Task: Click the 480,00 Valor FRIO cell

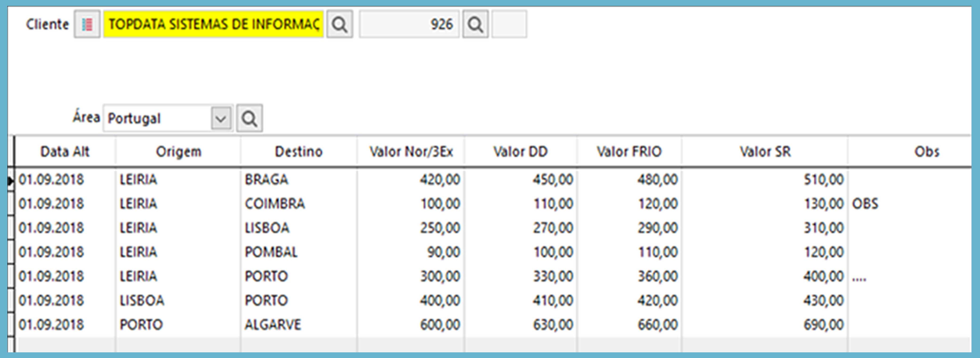Action: click(629, 179)
